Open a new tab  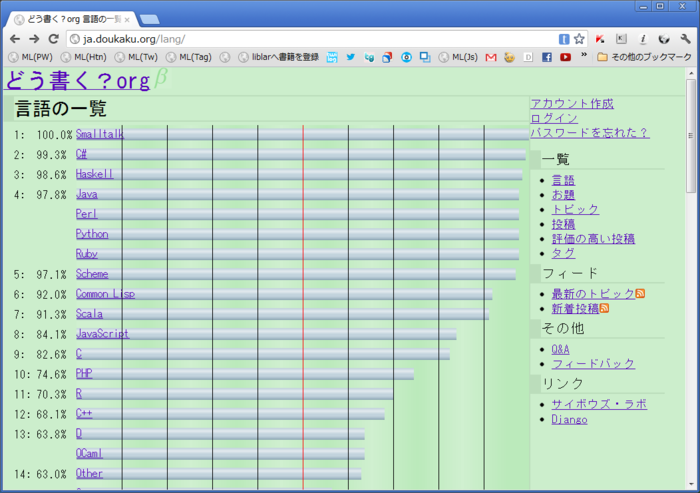click(x=150, y=19)
